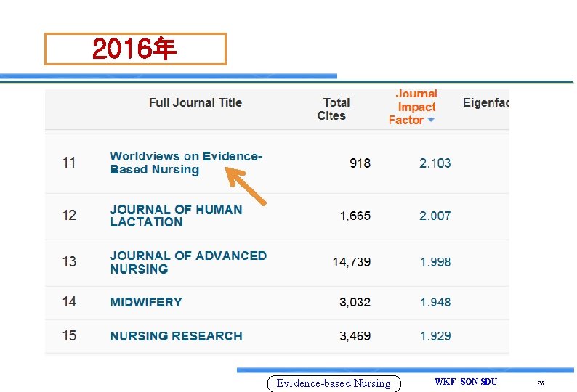Select total cites value 14,739

tap(352, 262)
